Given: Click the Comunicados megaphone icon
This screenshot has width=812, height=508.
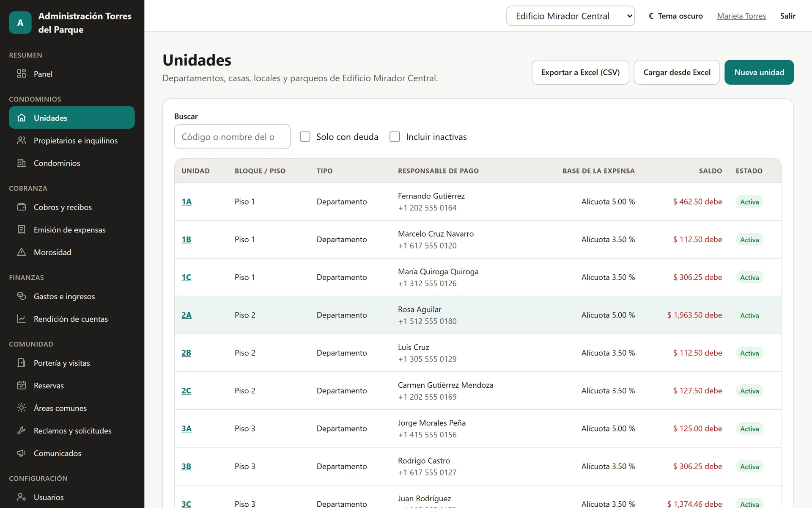Looking at the screenshot, I should point(22,453).
